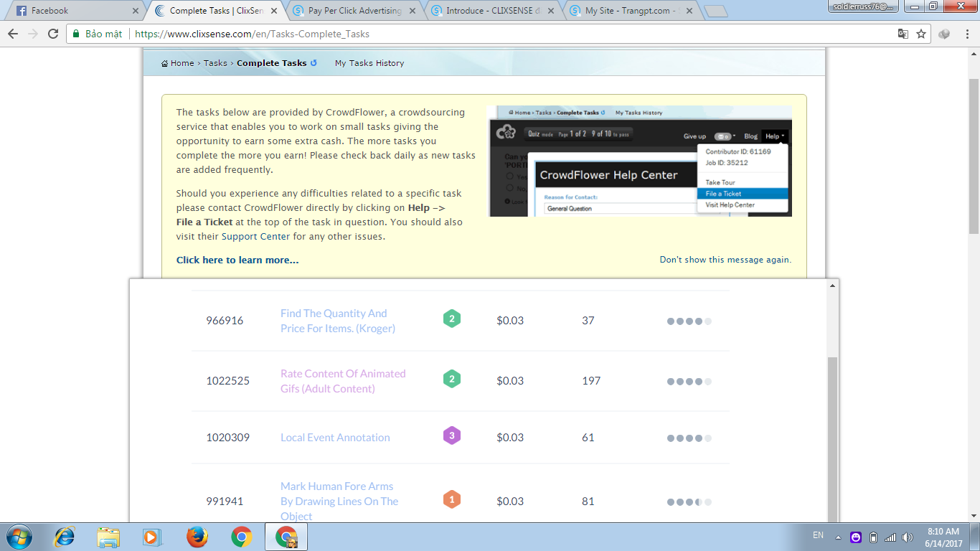Open the Windows Start menu

coord(19,537)
